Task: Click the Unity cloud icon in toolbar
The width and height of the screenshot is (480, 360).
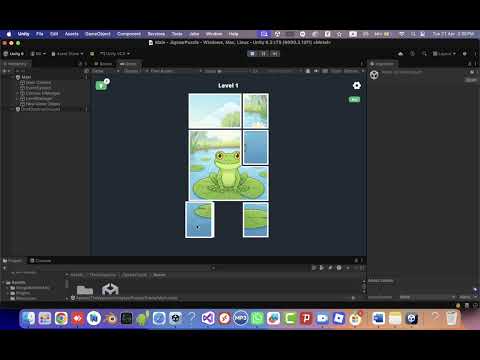Action: click(x=401, y=54)
